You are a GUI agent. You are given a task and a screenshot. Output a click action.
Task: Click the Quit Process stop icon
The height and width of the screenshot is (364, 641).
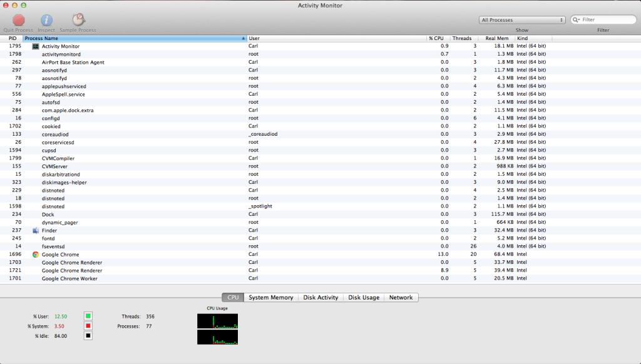point(18,19)
